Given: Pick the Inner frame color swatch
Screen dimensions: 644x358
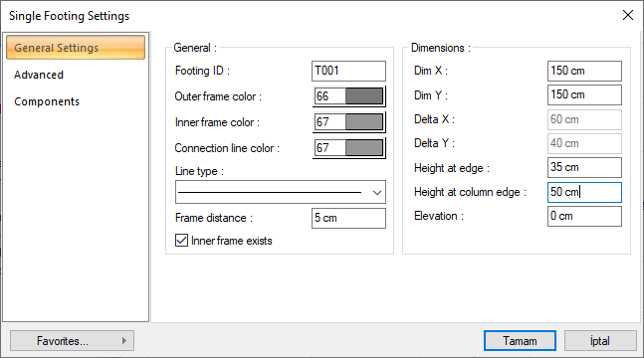Looking at the screenshot, I should [x=364, y=122].
